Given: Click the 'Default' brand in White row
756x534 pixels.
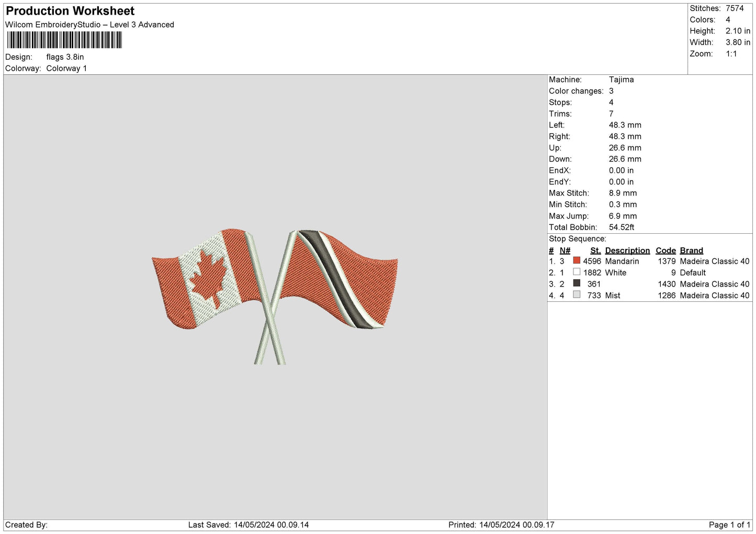Looking at the screenshot, I should tap(693, 272).
